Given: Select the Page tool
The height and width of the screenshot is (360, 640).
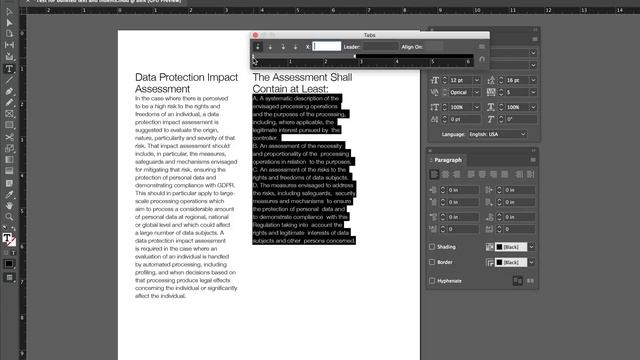Looking at the screenshot, I should (x=9, y=34).
